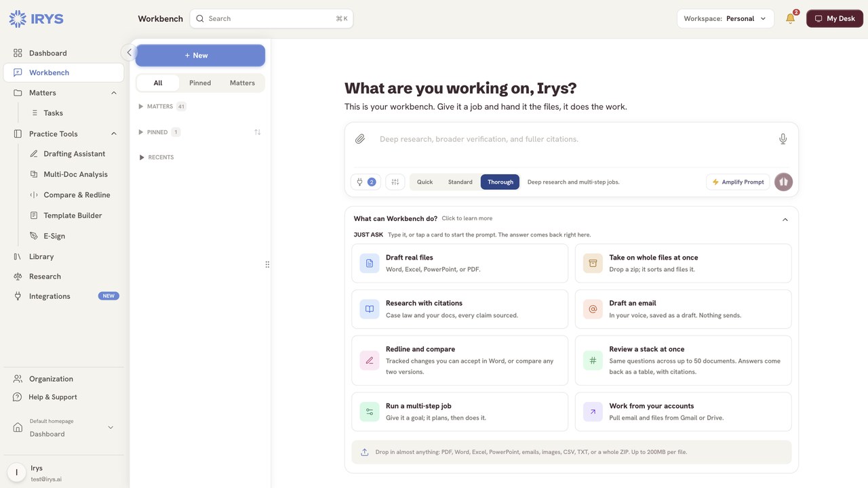
Task: Choose Take on whole files card
Action: [x=684, y=263]
